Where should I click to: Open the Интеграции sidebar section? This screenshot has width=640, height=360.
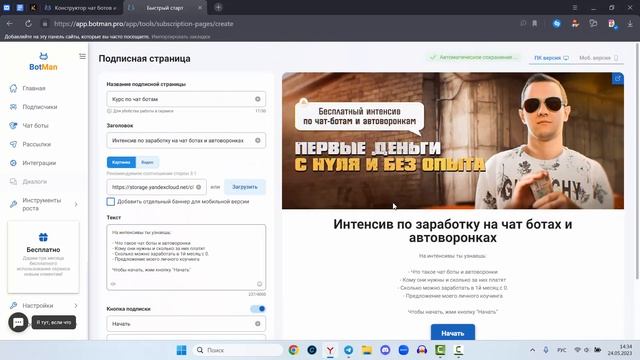[x=39, y=163]
